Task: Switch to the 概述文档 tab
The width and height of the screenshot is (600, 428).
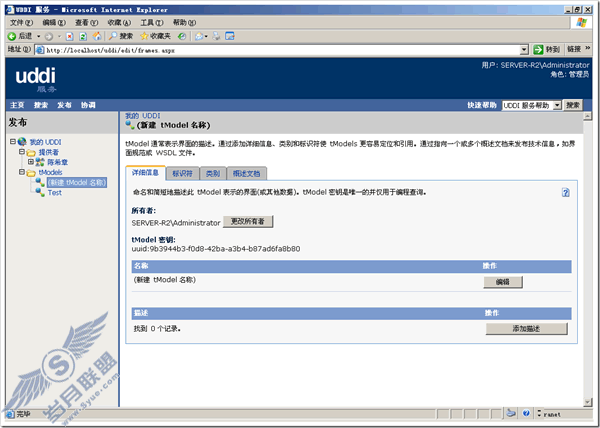Action: (x=246, y=174)
